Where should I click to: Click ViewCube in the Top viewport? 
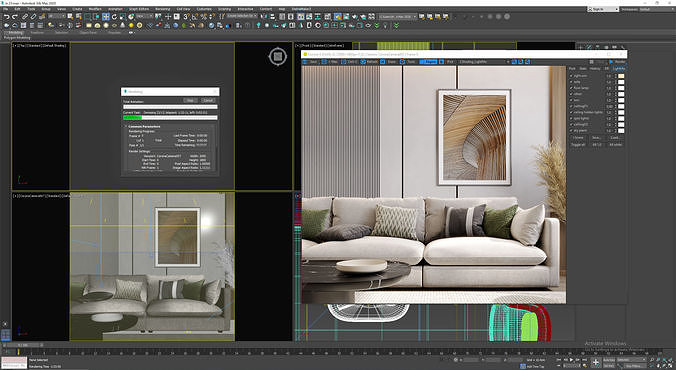278,56
